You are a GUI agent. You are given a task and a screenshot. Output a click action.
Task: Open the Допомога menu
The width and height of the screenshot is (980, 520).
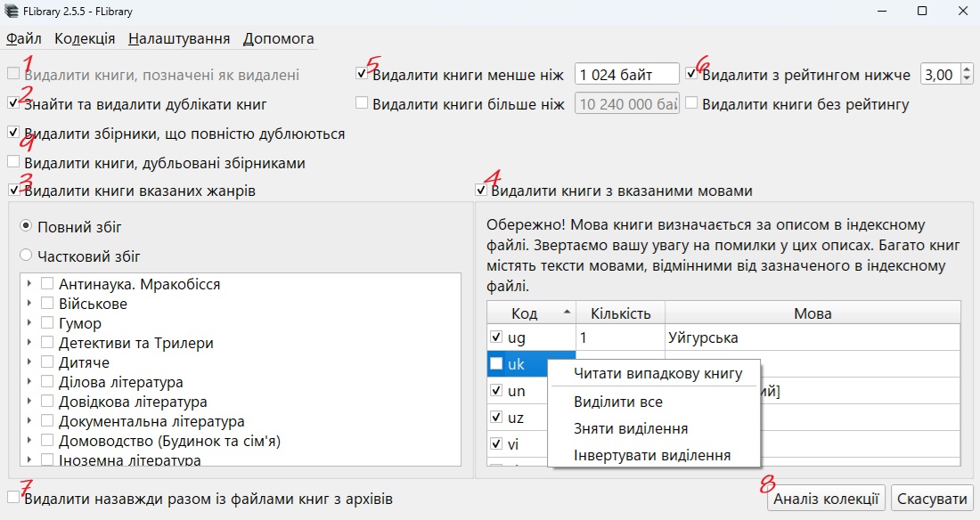(x=278, y=39)
